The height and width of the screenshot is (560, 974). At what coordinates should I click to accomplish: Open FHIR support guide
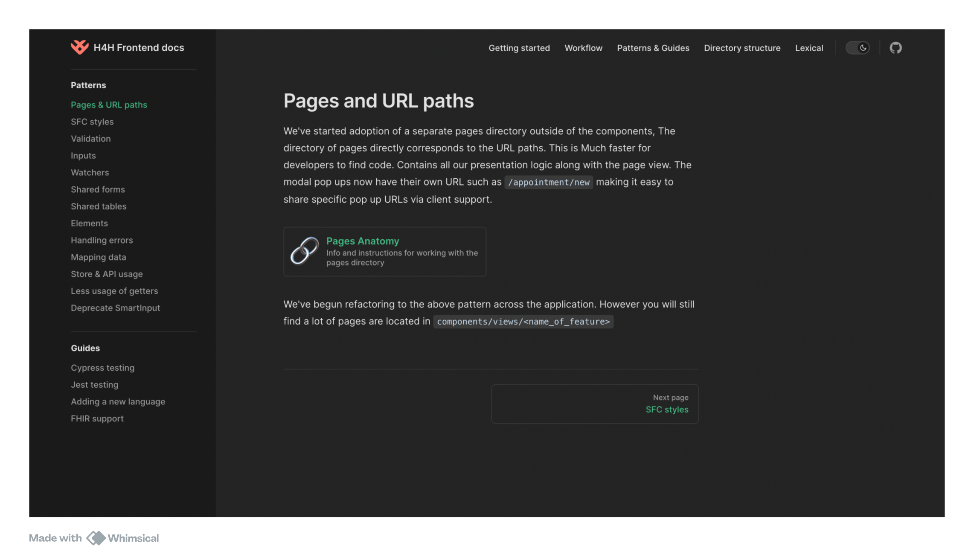(x=97, y=419)
